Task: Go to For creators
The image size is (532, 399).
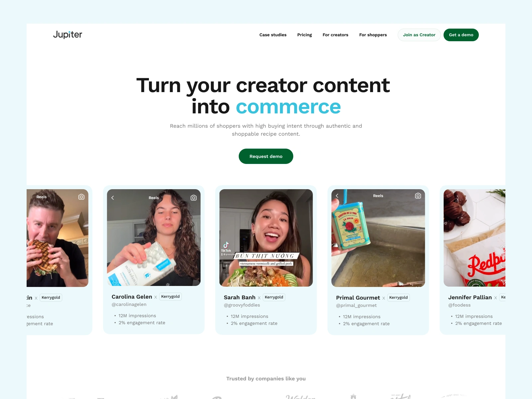Action: coord(335,35)
